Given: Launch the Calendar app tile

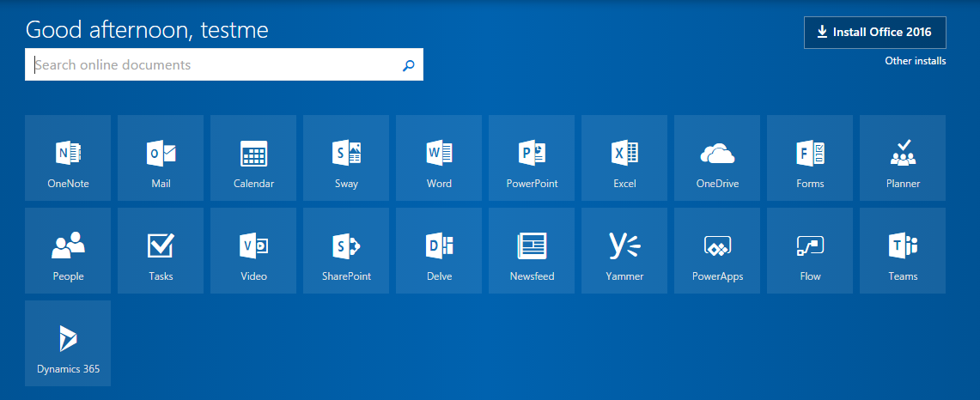Looking at the screenshot, I should 253,157.
